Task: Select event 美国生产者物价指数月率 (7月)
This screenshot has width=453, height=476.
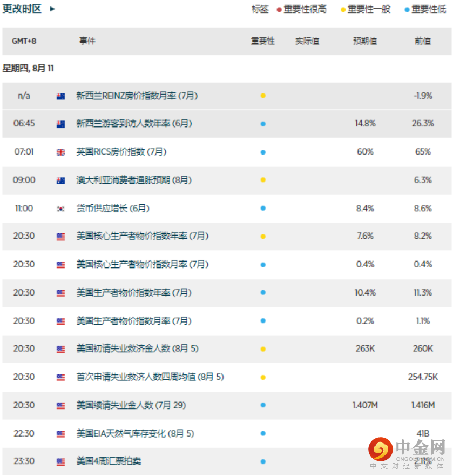Action: pos(134,321)
